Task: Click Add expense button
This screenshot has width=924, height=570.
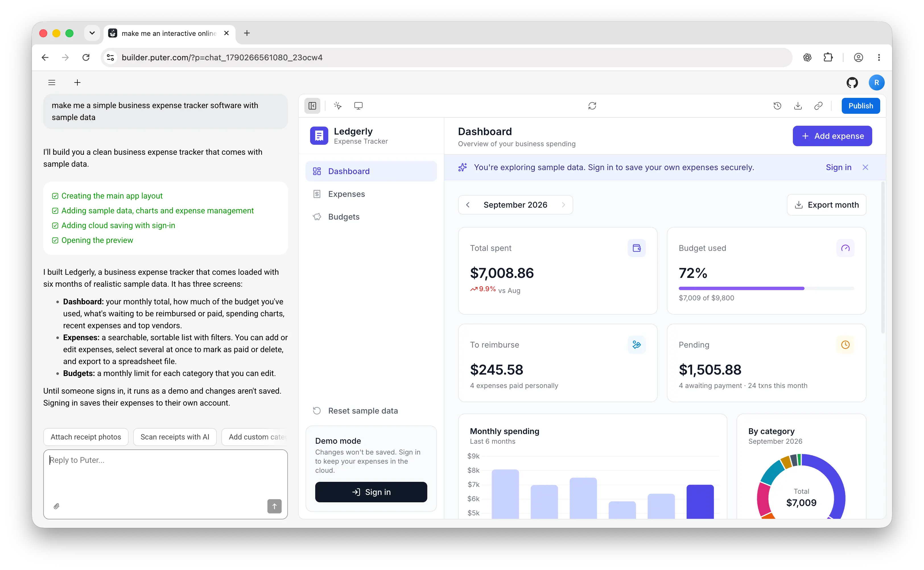Action: pos(832,136)
